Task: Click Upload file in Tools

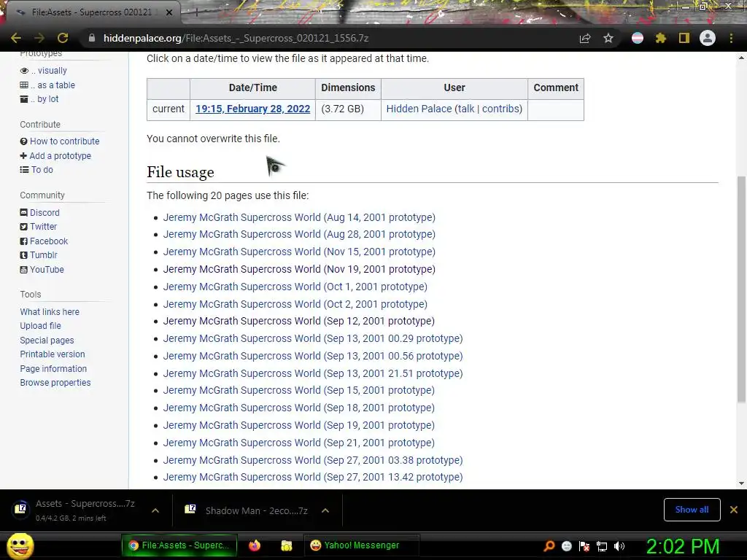Action: tap(41, 326)
